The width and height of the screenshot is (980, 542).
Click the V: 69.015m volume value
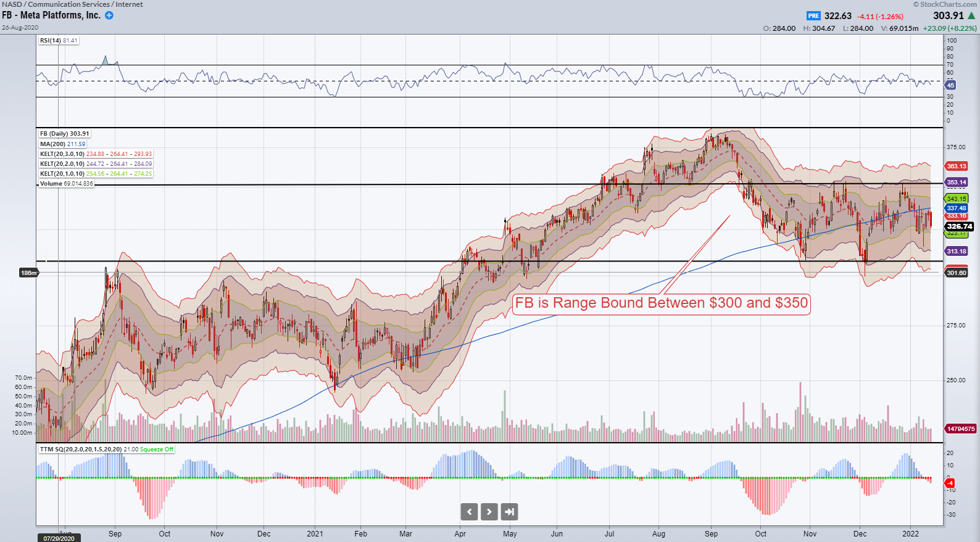[900, 28]
